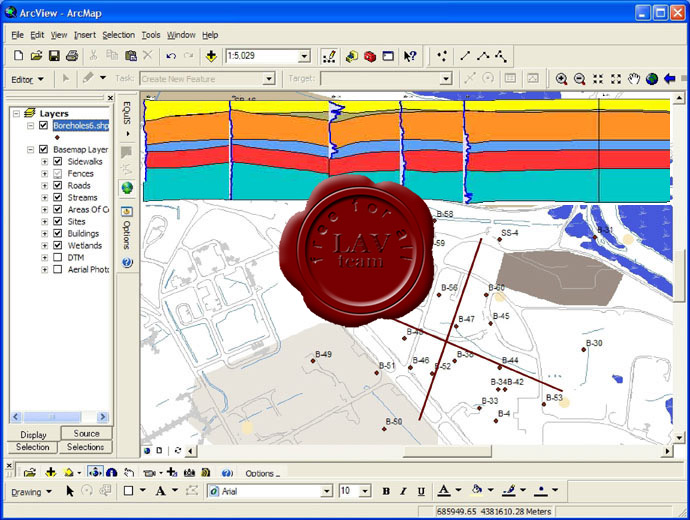
Task: Enable the DTM layer checkbox
Action: (57, 257)
